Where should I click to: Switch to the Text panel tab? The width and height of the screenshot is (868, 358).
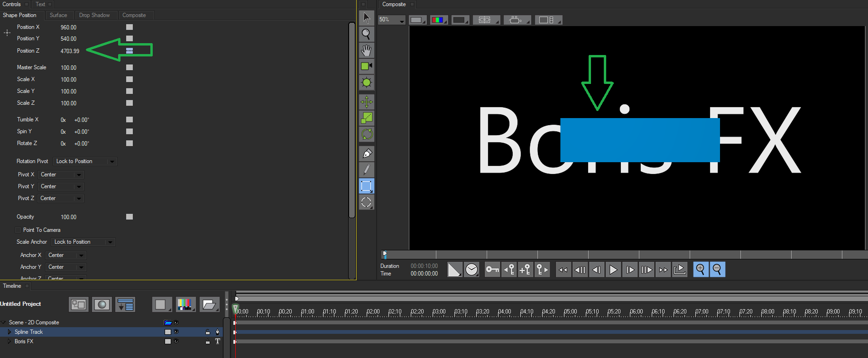point(41,4)
